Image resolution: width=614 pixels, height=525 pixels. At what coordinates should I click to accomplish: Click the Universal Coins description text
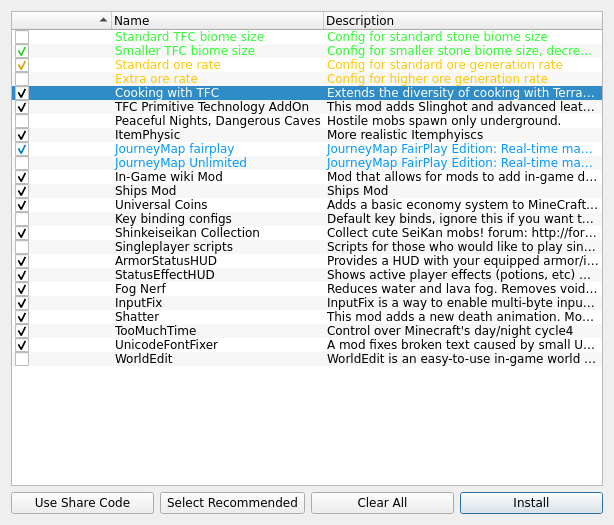tap(462, 205)
